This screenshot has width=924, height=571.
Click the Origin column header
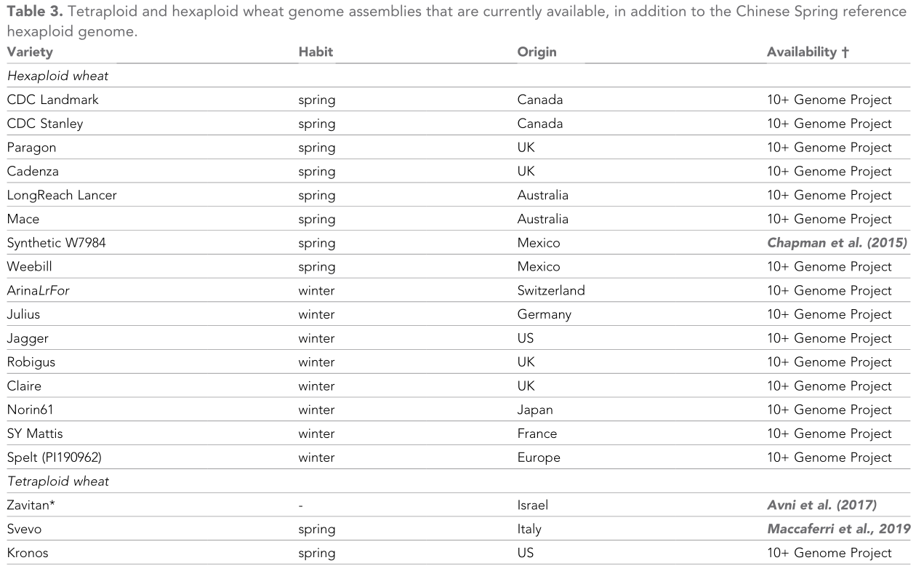click(x=537, y=52)
